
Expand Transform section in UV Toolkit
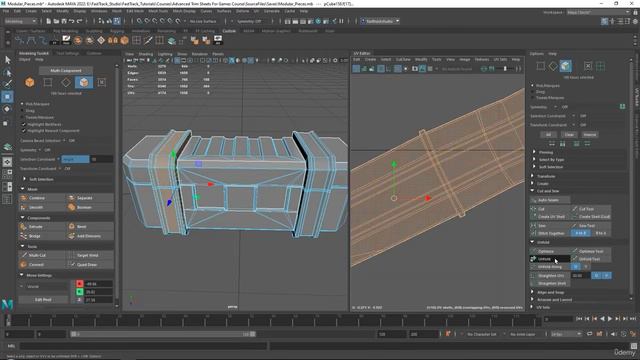point(532,176)
